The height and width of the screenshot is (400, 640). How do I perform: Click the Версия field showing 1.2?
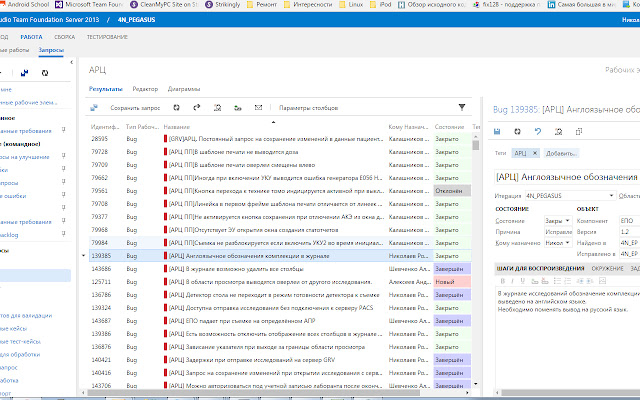click(x=629, y=232)
